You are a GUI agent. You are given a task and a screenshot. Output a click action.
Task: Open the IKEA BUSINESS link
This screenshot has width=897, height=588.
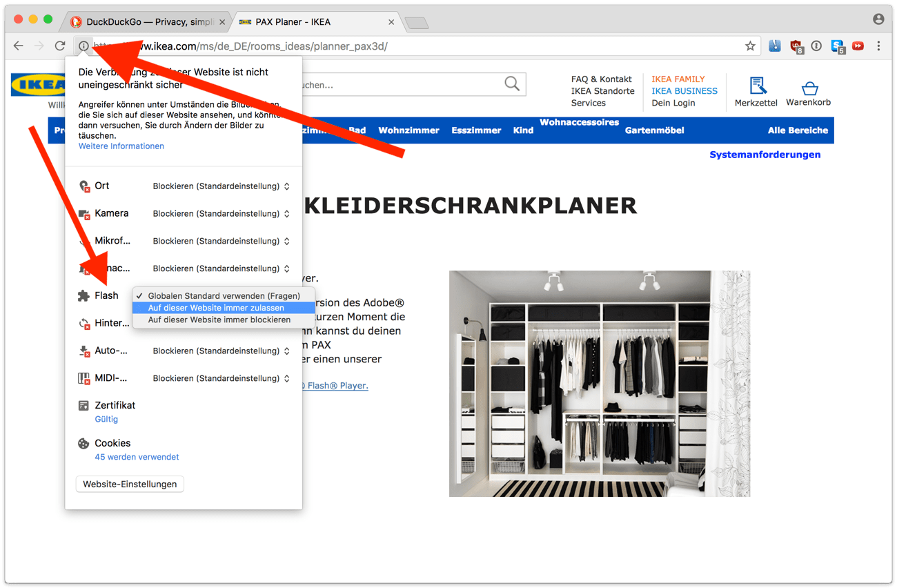(x=684, y=91)
